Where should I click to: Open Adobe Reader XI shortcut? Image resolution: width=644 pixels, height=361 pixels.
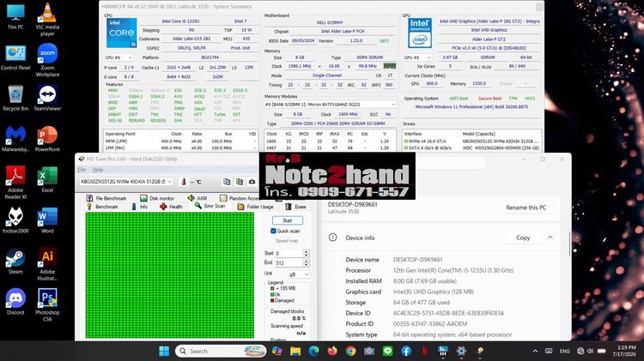tap(15, 183)
